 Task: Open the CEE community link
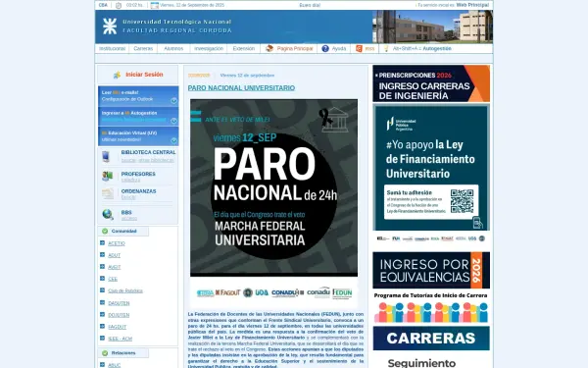coord(113,279)
